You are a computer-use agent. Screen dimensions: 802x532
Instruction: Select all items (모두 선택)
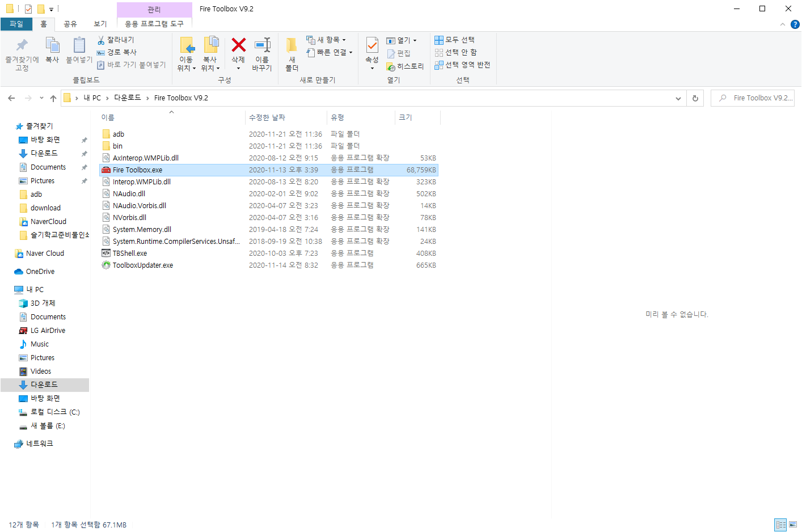coord(455,40)
